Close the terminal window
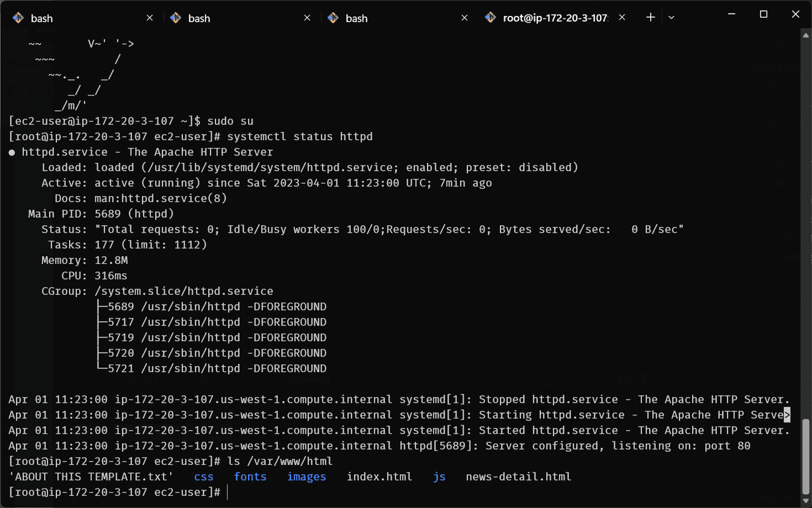Screen dimensions: 812x508 point(796,14)
